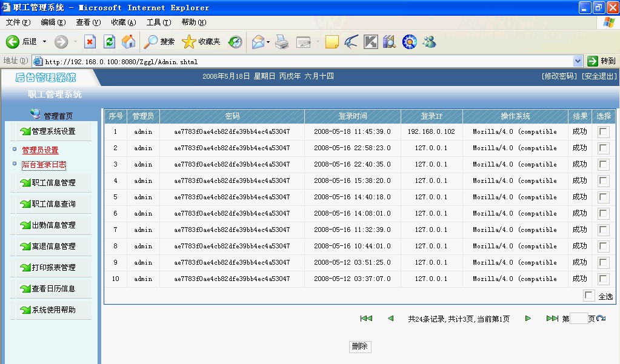Click the URL address field
Image resolution: width=620 pixels, height=364 pixels.
pos(302,61)
